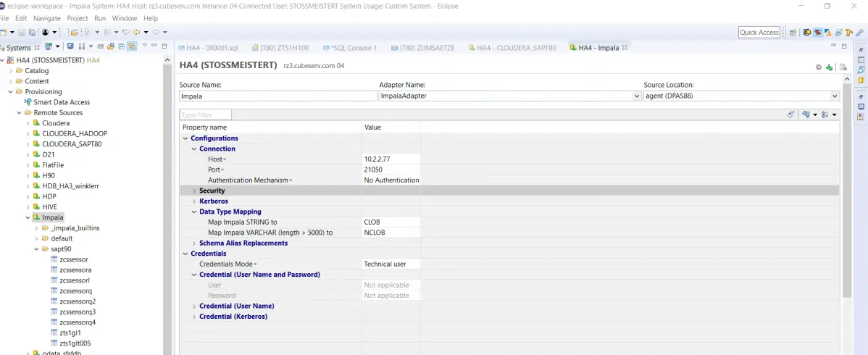Open the Adapter Name dropdown
The width and height of the screenshot is (868, 355).
click(x=636, y=96)
